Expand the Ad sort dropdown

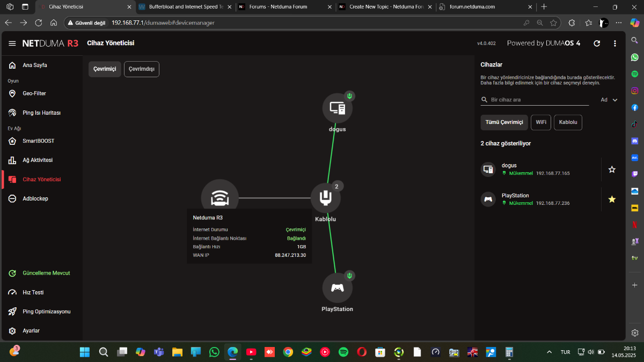point(609,100)
